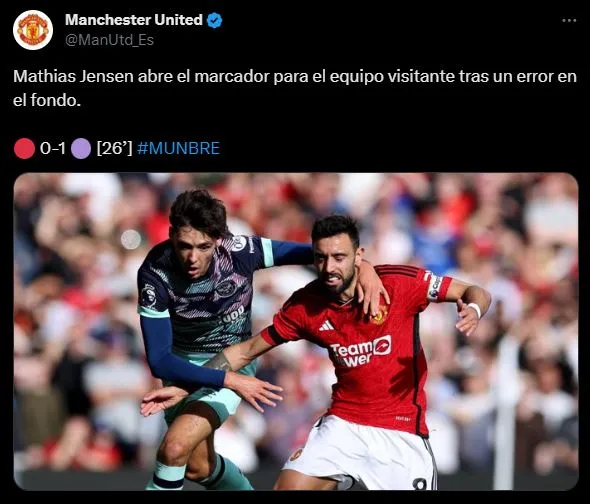Click the Manchester United crest on the red jersey
The height and width of the screenshot is (504, 590).
(x=379, y=315)
